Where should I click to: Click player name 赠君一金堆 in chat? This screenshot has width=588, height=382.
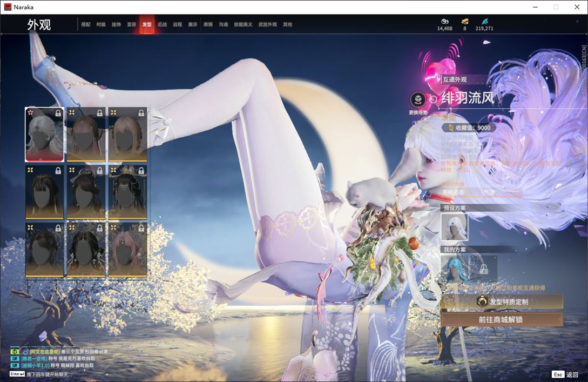(x=34, y=358)
